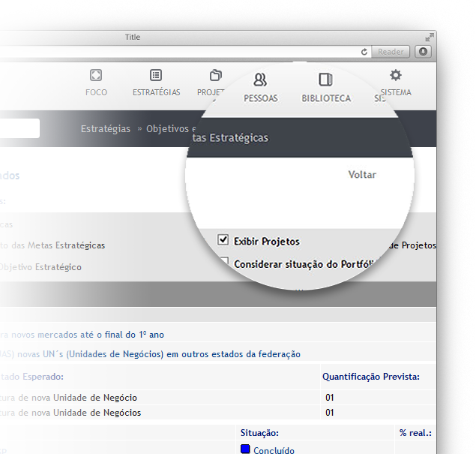Click the Voltar link

click(x=362, y=174)
